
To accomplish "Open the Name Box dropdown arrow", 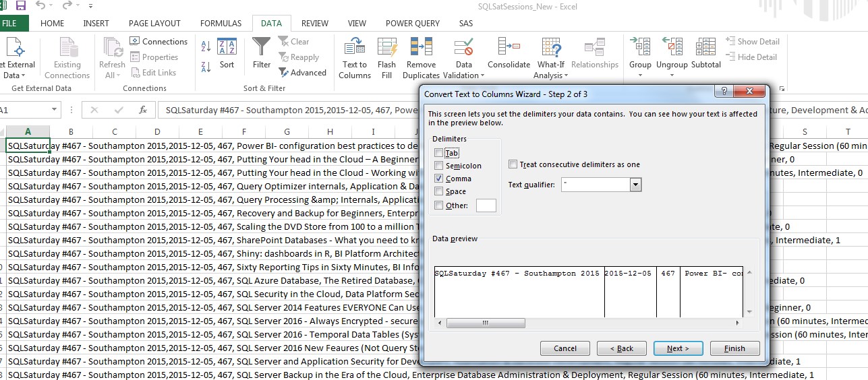I will click(x=53, y=110).
